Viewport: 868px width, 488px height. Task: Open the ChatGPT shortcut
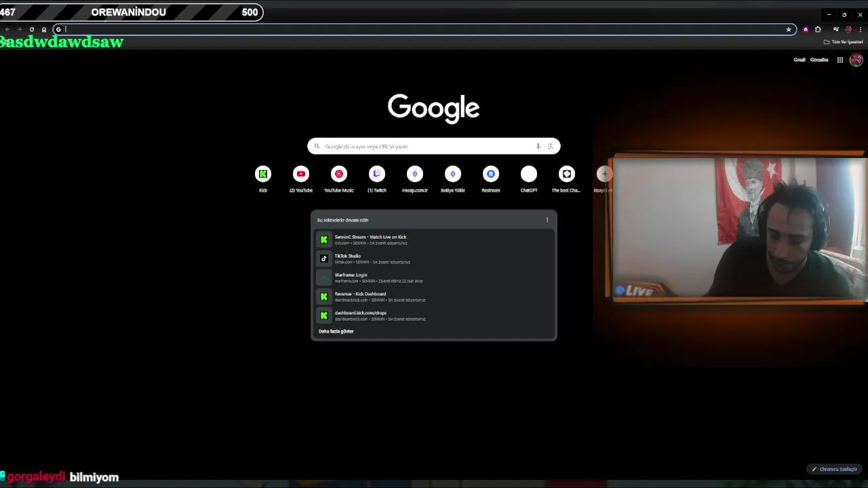[x=529, y=174]
